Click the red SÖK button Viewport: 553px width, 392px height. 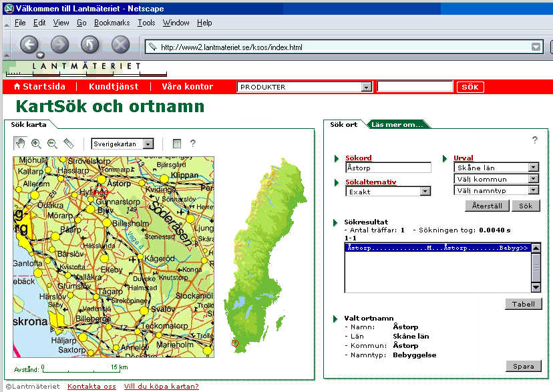click(x=470, y=87)
